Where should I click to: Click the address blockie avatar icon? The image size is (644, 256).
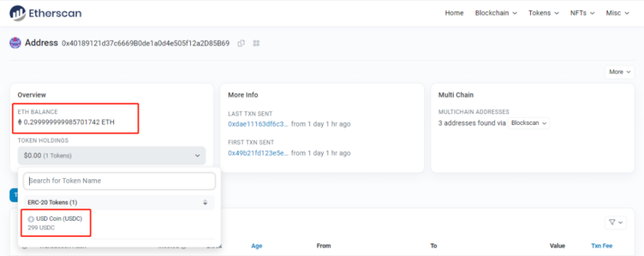15,42
